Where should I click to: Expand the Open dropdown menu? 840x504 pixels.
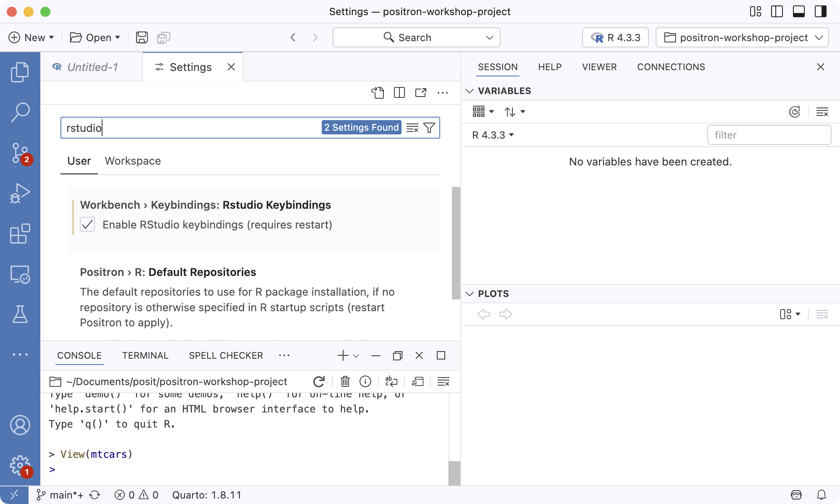click(x=118, y=37)
